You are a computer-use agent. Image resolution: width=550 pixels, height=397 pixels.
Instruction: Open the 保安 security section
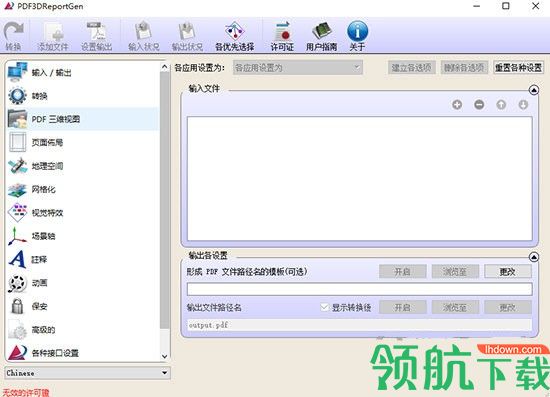[83, 306]
